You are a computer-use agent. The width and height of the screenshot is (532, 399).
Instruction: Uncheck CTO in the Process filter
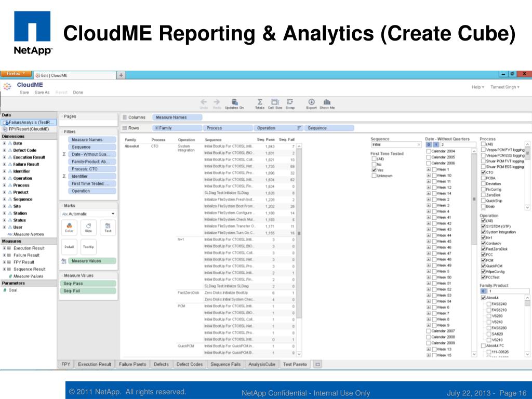coord(483,172)
